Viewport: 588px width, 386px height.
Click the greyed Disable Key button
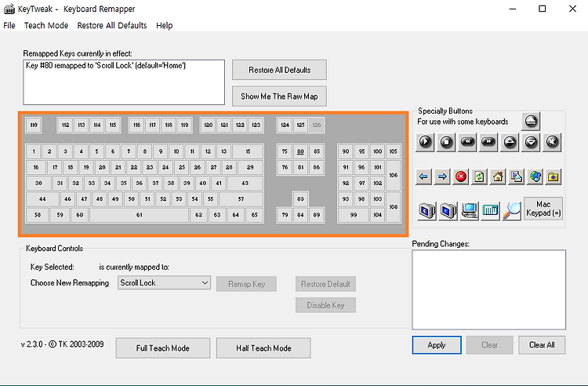[x=325, y=305]
